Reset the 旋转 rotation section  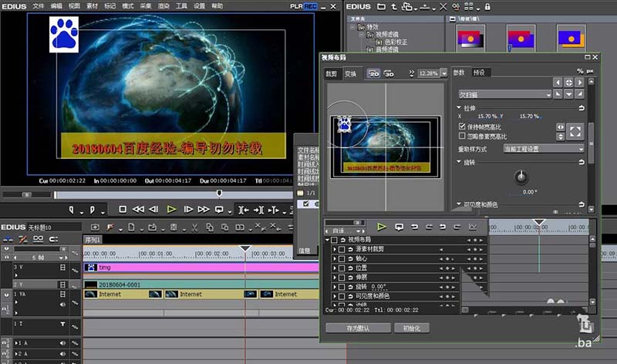pos(582,162)
